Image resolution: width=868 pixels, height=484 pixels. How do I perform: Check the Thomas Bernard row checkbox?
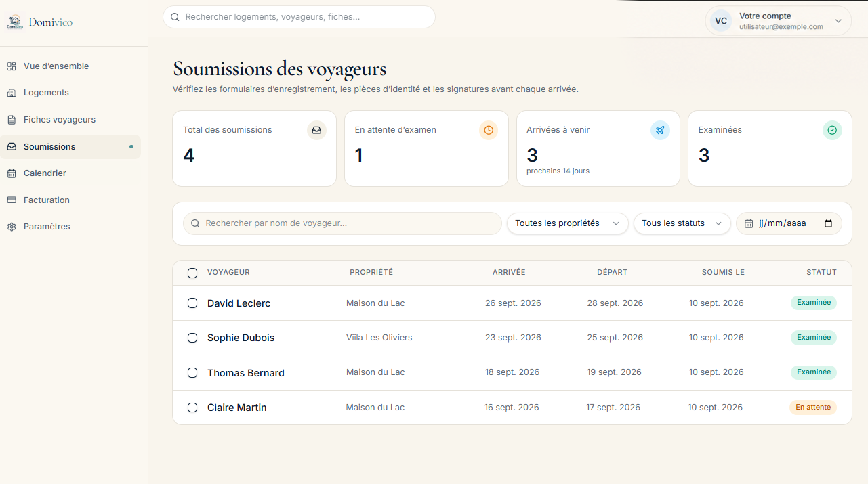[x=192, y=373]
